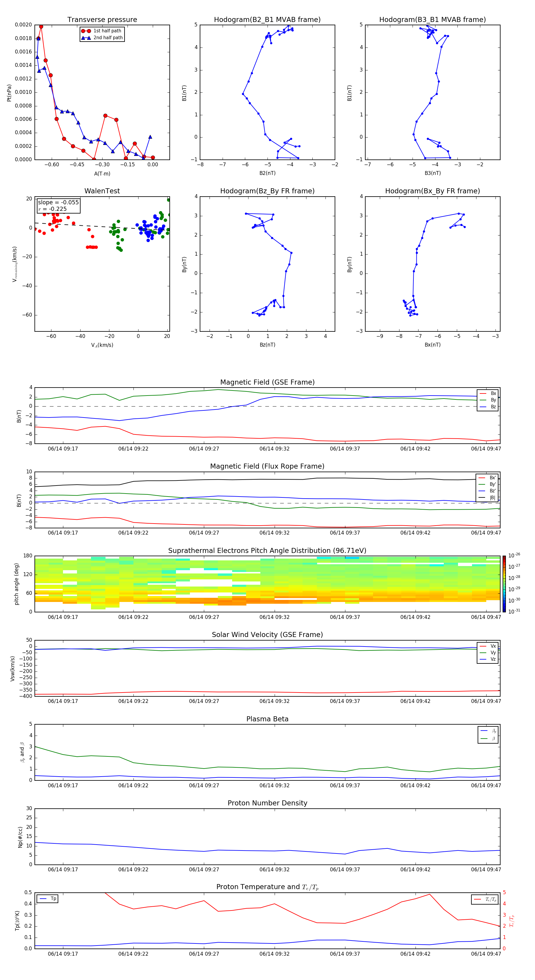The height and width of the screenshot is (980, 535).
Task: Click the 'r = -0.225' annotation
Action: tap(53, 209)
